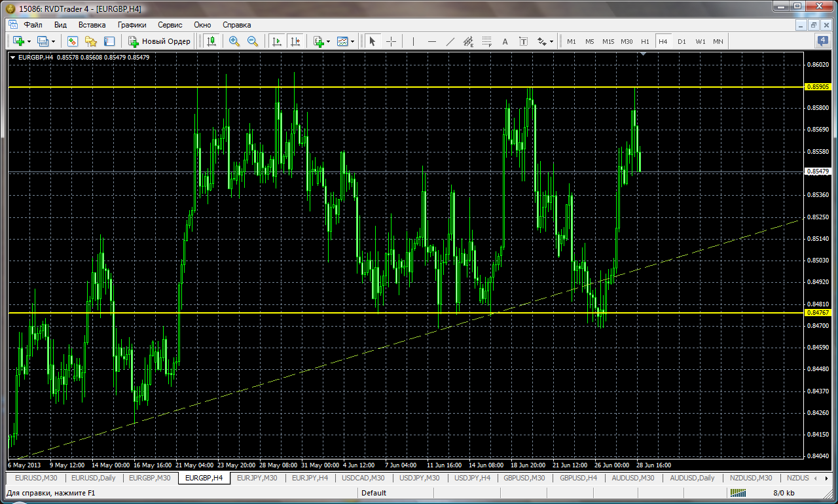This screenshot has width=838, height=504.
Task: Switch timeframe to M15
Action: click(608, 41)
